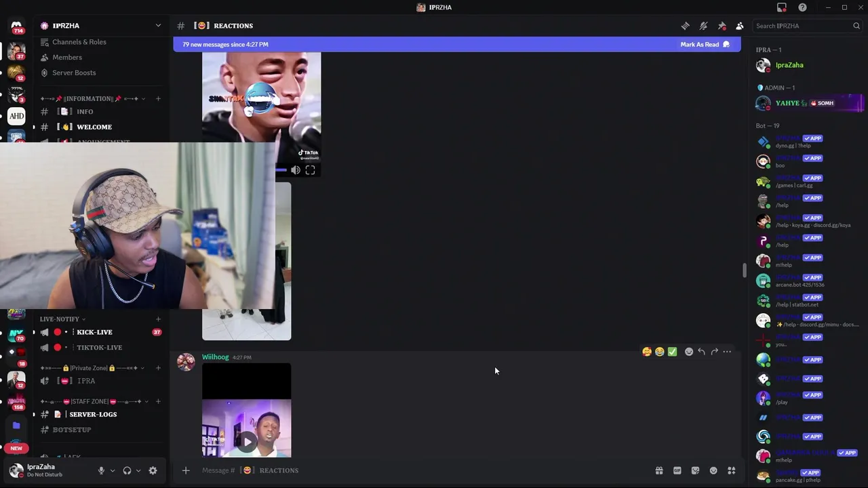Add channel to STAFF ZONE category
Viewport: 868px width, 488px height.
[158, 402]
